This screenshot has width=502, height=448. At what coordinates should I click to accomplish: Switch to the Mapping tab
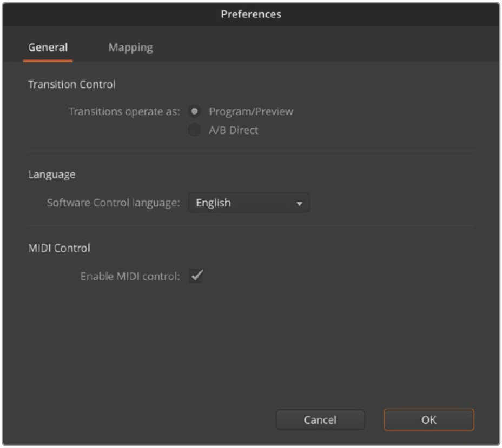click(x=130, y=48)
